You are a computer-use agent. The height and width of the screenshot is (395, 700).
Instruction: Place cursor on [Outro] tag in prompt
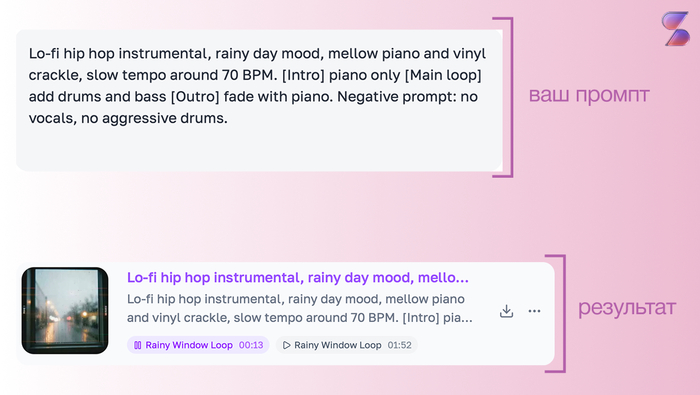[195, 96]
